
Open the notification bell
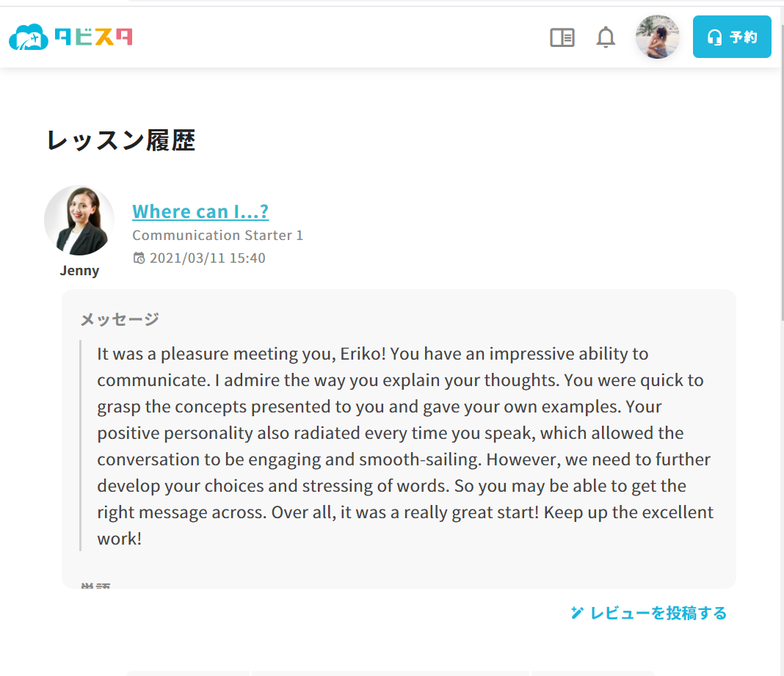coord(606,37)
